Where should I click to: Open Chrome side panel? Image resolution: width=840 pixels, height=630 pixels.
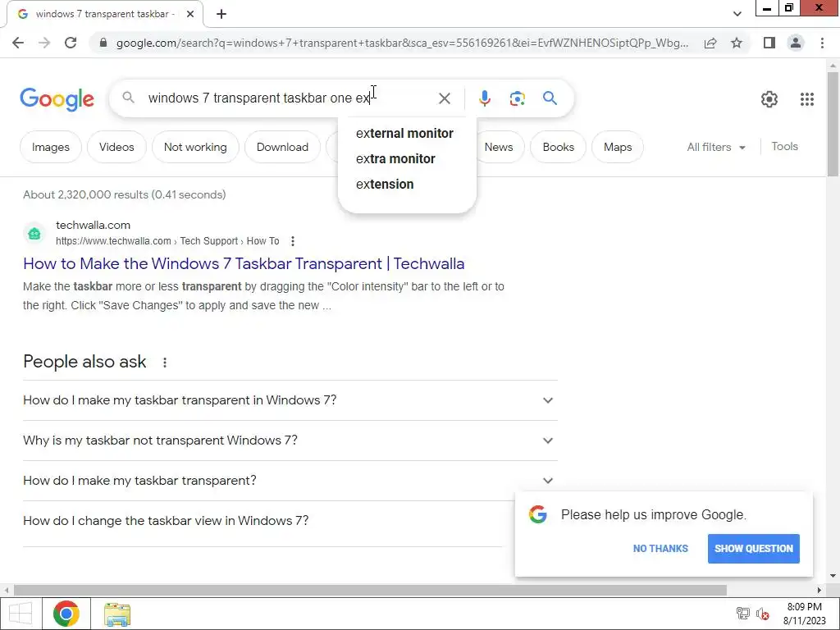point(769,43)
